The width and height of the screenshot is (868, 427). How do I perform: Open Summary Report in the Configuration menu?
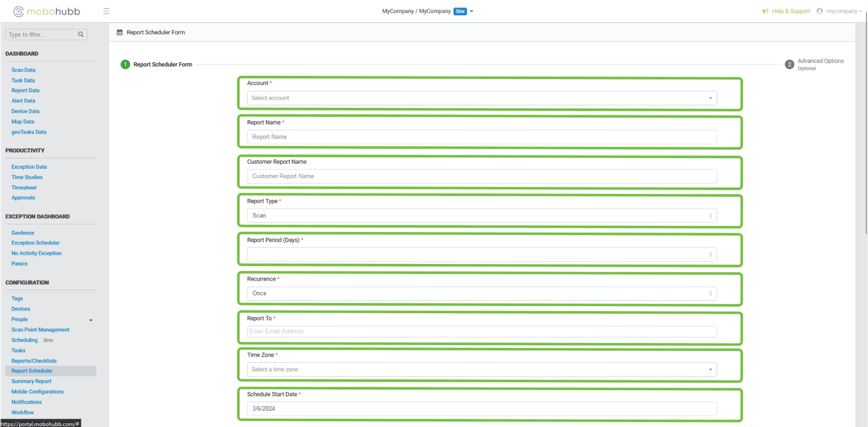31,381
